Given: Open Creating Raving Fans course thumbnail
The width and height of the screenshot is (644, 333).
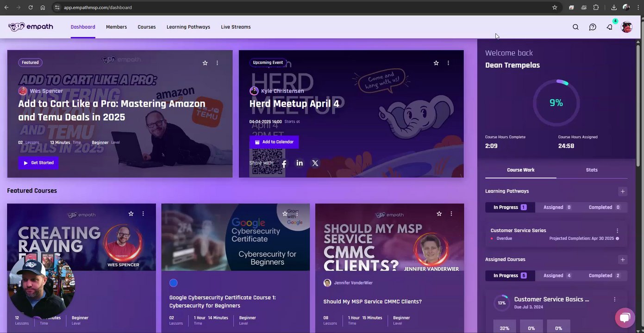Looking at the screenshot, I should 81,237.
